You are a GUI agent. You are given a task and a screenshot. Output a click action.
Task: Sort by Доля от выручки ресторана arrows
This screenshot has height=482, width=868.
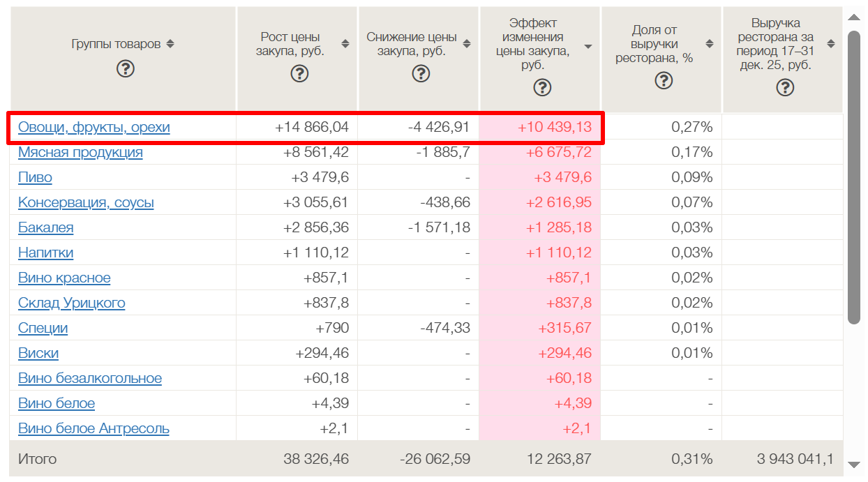tap(710, 44)
